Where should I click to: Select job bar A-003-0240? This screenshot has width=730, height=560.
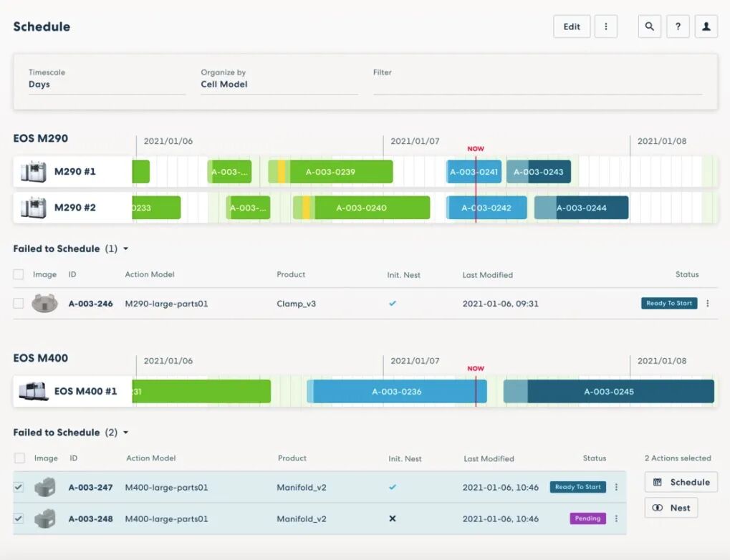click(361, 208)
